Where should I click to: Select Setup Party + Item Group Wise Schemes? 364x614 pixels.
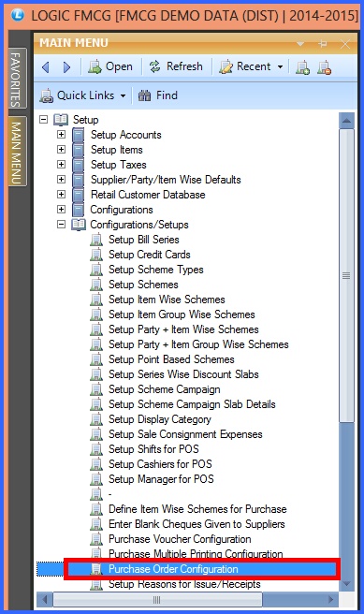pyautogui.click(x=198, y=344)
